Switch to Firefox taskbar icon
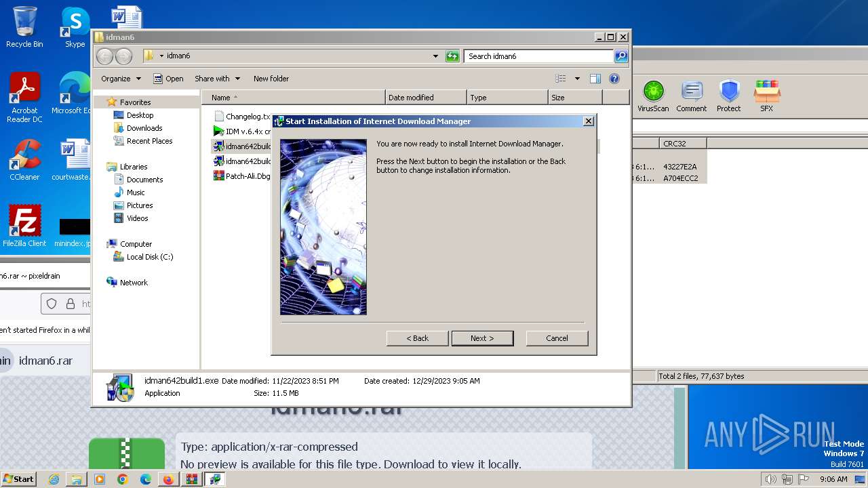 pos(168,479)
